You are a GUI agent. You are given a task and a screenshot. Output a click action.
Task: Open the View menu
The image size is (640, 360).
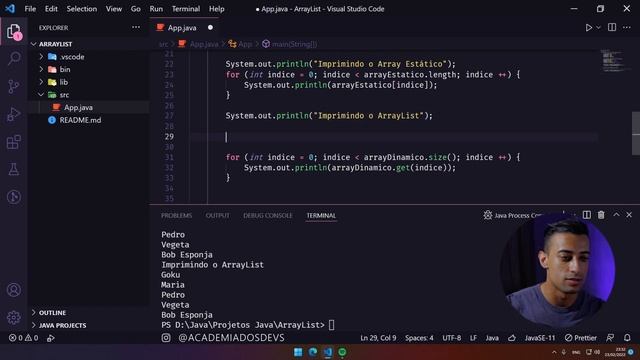coord(113,9)
